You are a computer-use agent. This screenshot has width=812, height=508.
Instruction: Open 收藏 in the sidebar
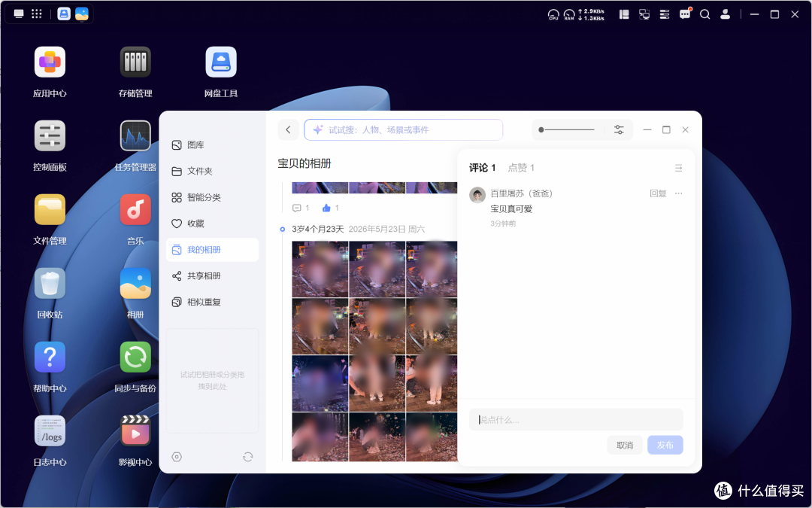pyautogui.click(x=212, y=224)
